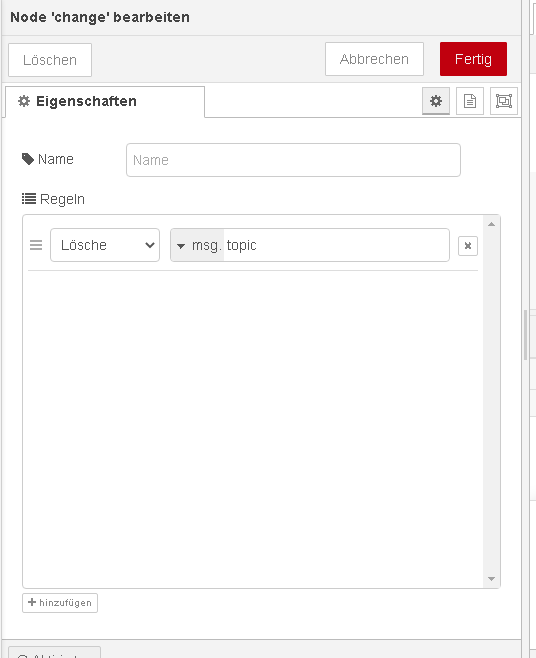The height and width of the screenshot is (658, 536).
Task: Click the tag icon beside Name
Action: [28, 159]
